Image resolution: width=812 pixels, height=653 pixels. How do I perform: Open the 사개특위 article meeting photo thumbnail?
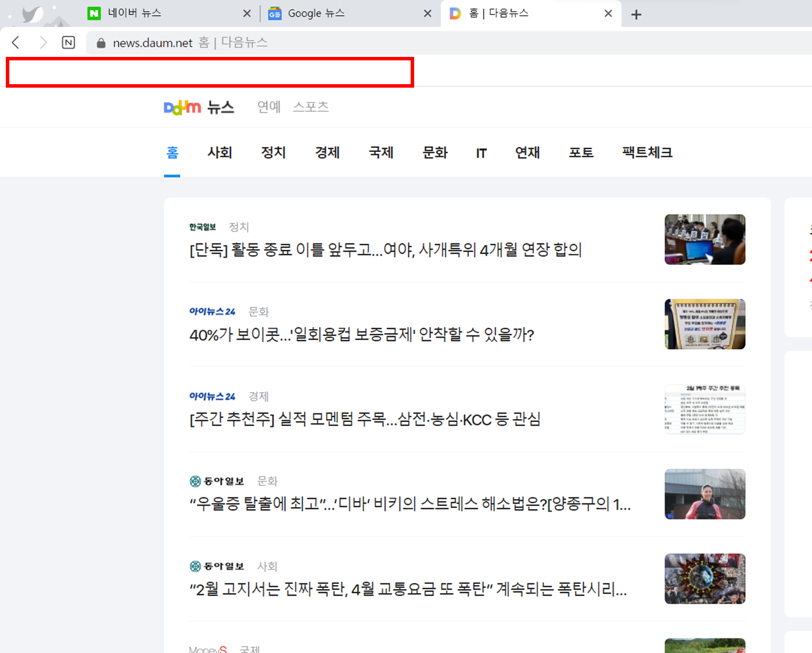tap(705, 239)
